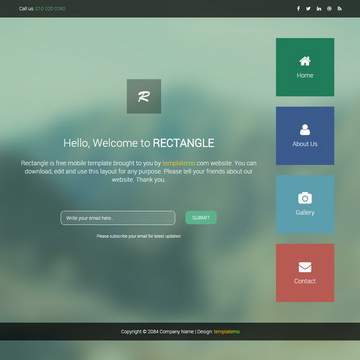The height and width of the screenshot is (360, 360).
Task: Open the Gallery menu label
Action: (x=305, y=213)
